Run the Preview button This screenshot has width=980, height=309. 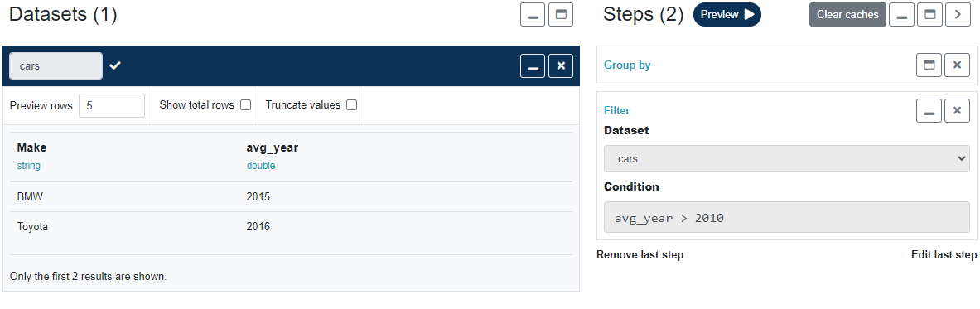click(727, 14)
